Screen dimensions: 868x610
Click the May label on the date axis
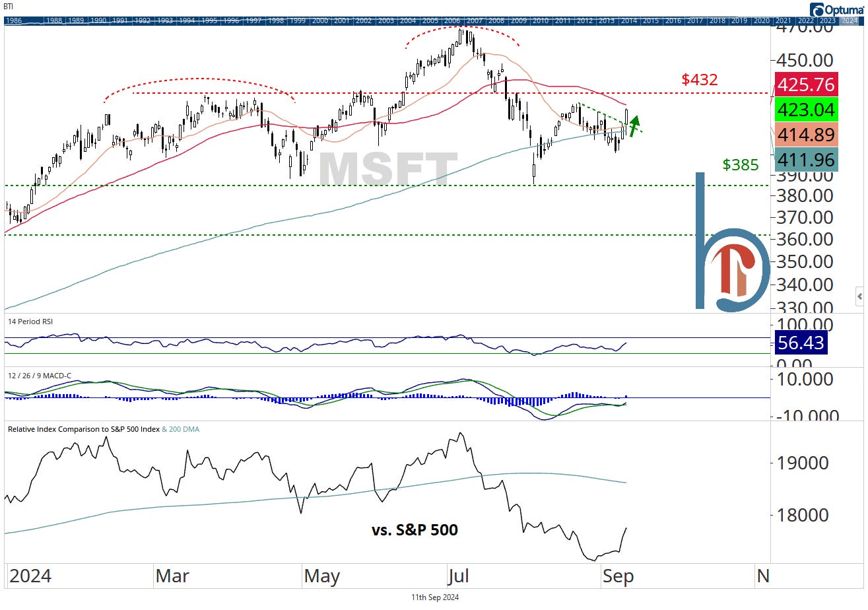[x=321, y=576]
